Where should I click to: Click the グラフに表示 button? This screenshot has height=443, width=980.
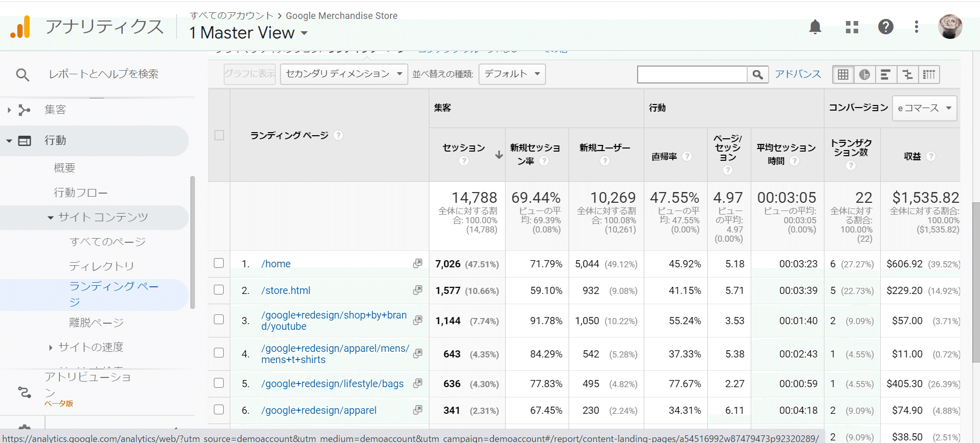[x=250, y=74]
